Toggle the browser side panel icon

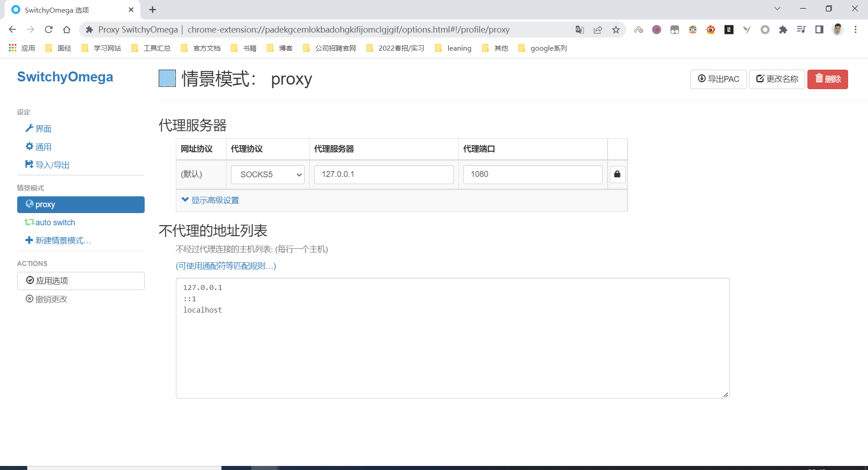819,30
